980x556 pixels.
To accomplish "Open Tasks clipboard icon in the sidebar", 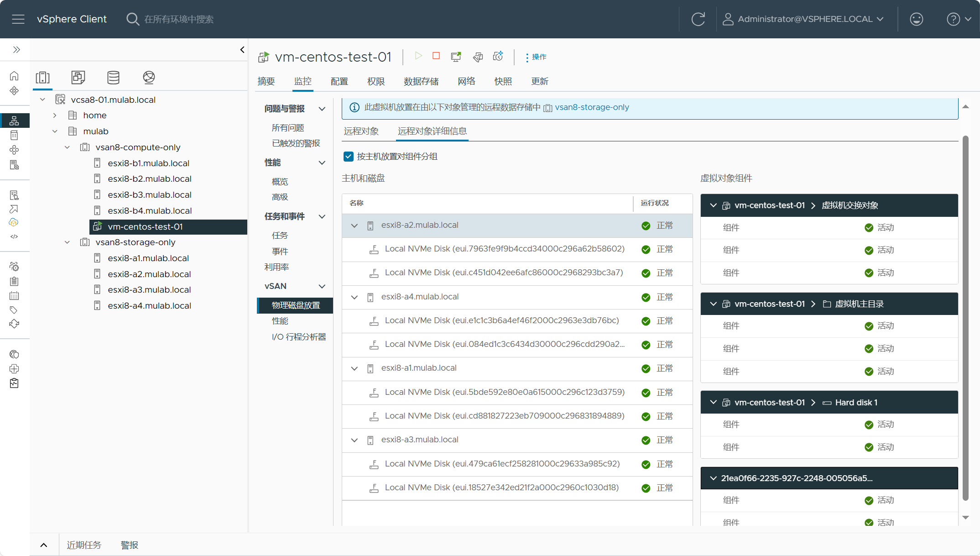I will click(14, 281).
